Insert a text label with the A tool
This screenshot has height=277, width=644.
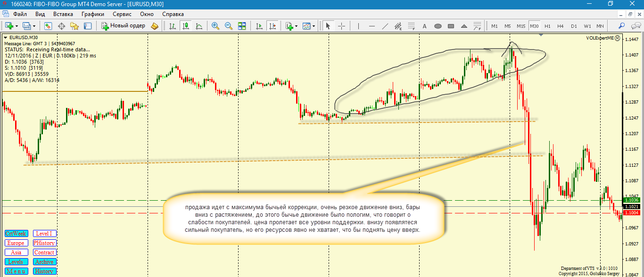425,26
